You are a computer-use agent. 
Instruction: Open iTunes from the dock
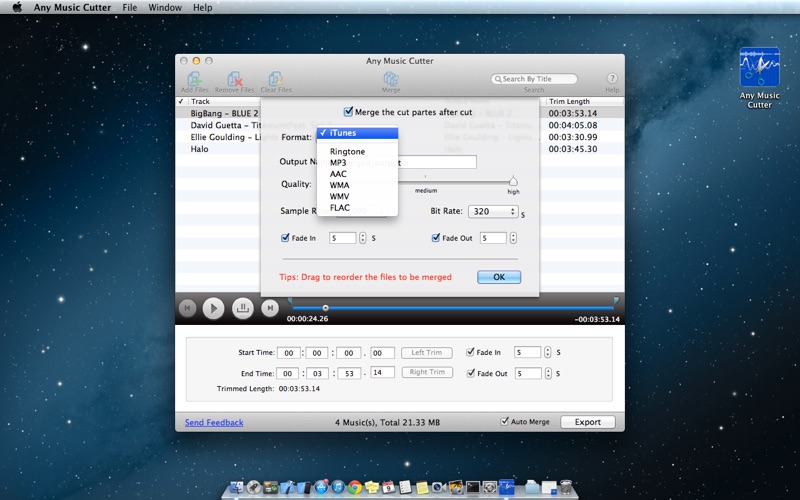click(338, 487)
